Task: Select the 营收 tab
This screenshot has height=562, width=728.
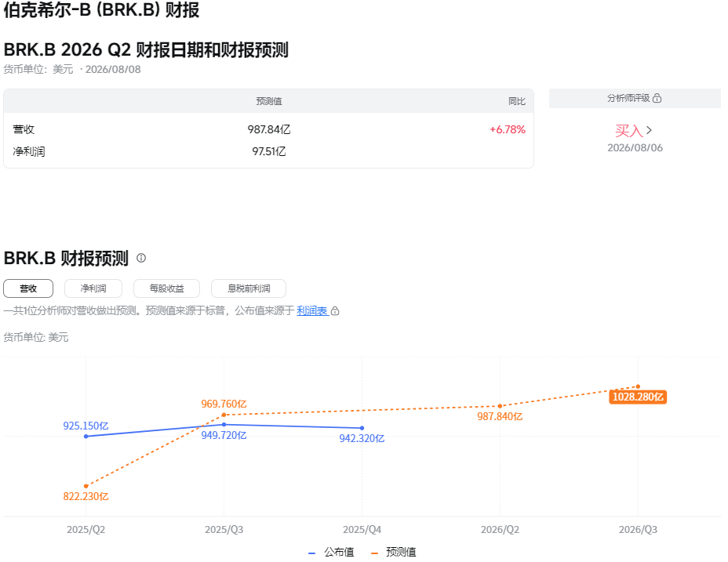Action: [x=28, y=288]
